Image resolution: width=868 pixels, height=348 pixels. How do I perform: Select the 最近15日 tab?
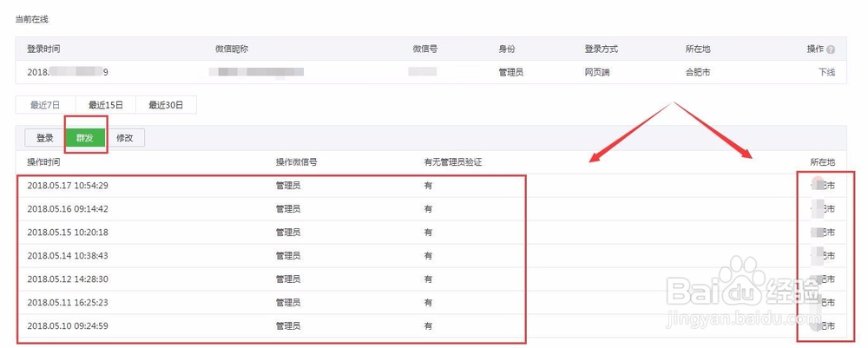pos(105,105)
